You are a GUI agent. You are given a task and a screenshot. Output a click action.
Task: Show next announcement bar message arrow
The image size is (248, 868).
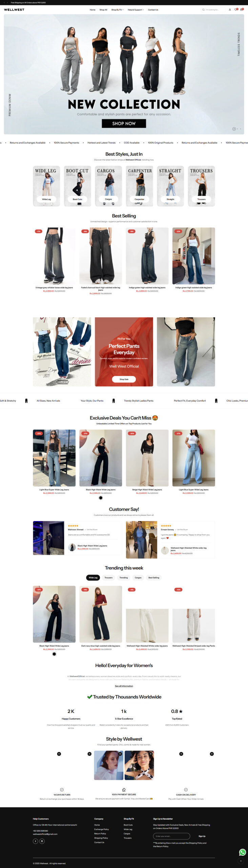[7, 2]
